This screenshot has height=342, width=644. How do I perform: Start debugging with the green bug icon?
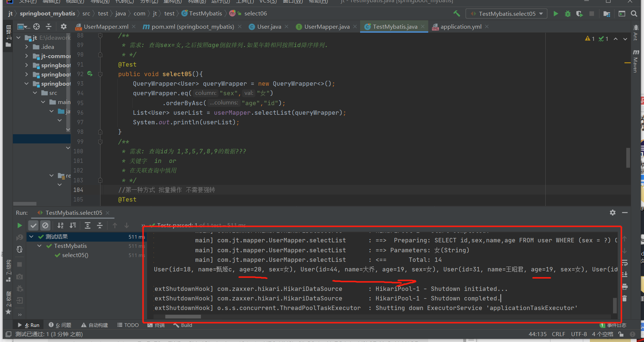567,14
